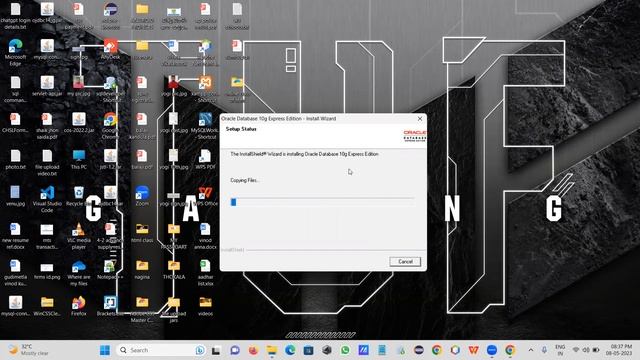Open WPS Office desktop shortcut
The width and height of the screenshot is (640, 360).
point(205,196)
